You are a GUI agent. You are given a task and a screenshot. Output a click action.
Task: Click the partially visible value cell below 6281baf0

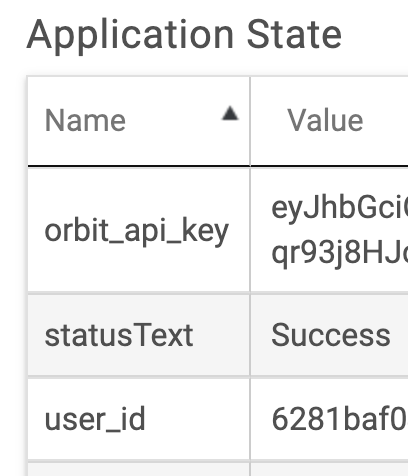(329, 469)
